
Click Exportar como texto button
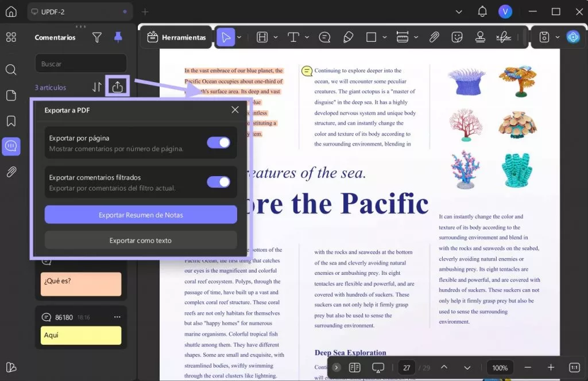(141, 240)
